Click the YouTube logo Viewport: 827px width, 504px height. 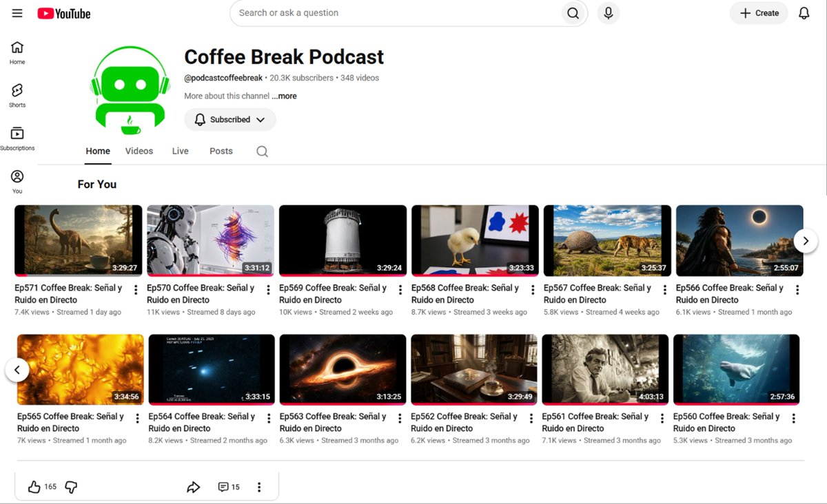click(x=64, y=13)
